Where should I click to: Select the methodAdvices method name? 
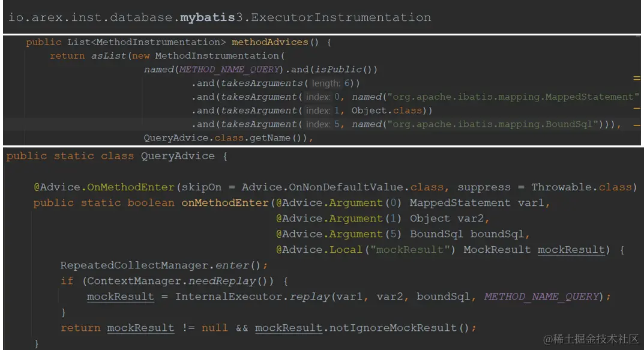click(270, 42)
